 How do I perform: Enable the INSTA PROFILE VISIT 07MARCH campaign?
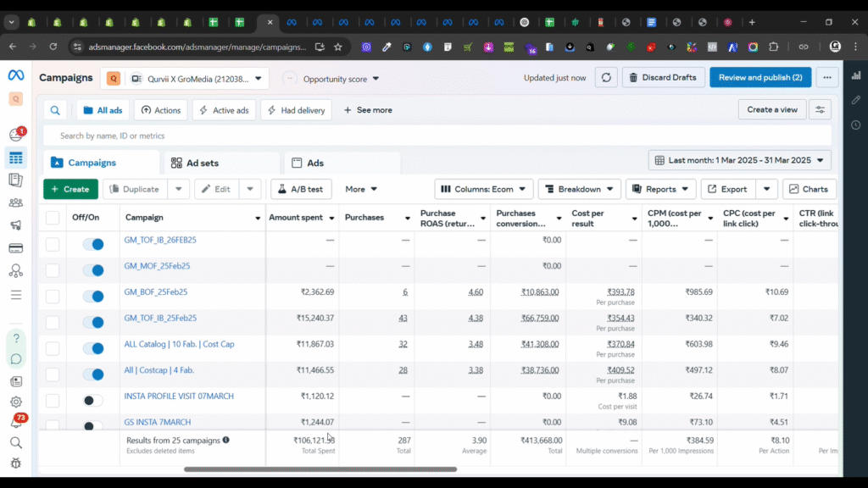tap(92, 400)
